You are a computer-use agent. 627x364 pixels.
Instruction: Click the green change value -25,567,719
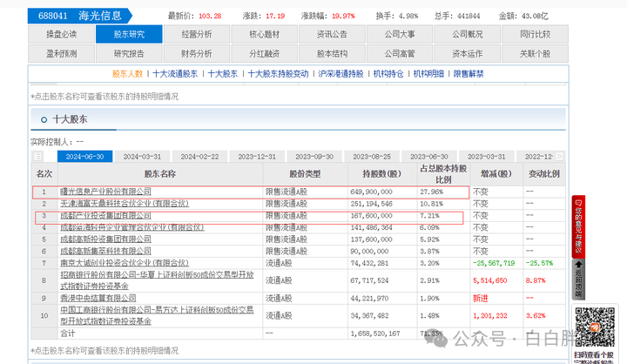click(494, 263)
